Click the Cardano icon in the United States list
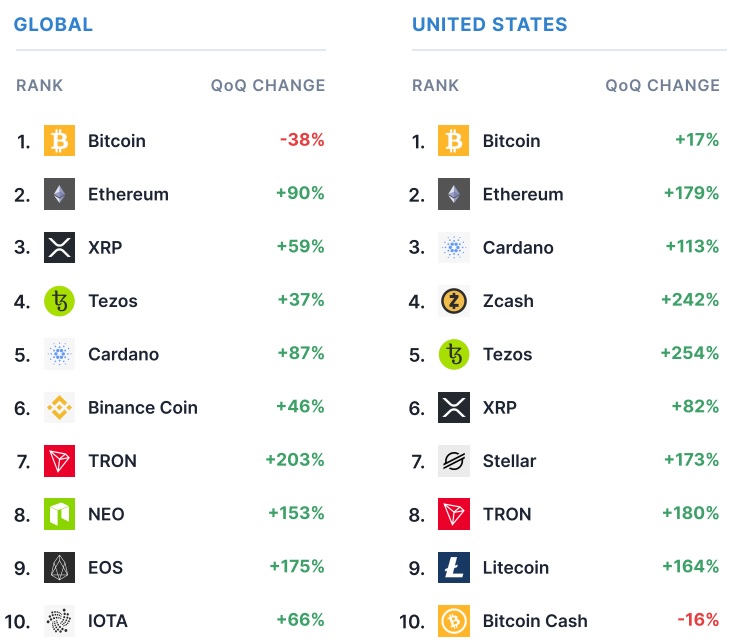Viewport: 737px width, 643px height. tap(454, 247)
